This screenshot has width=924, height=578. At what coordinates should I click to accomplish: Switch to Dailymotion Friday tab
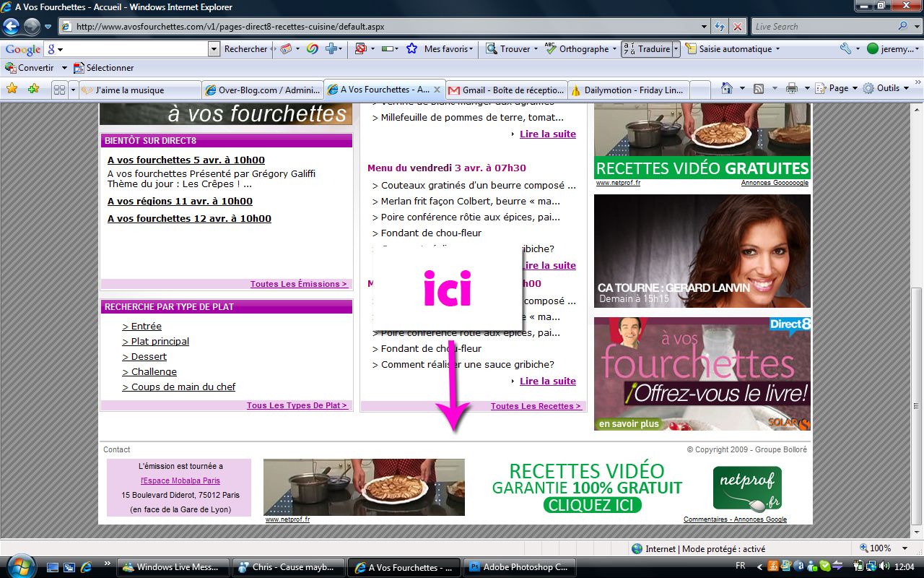coord(629,90)
